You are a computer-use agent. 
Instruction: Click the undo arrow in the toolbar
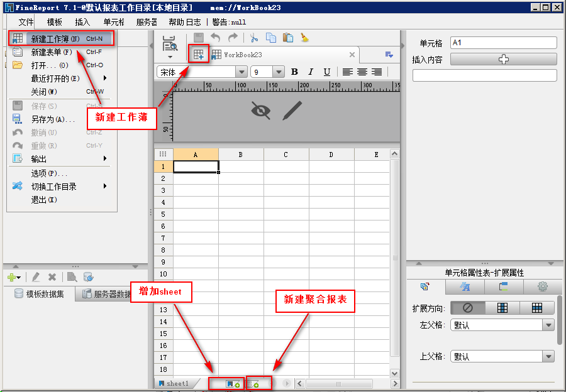216,38
